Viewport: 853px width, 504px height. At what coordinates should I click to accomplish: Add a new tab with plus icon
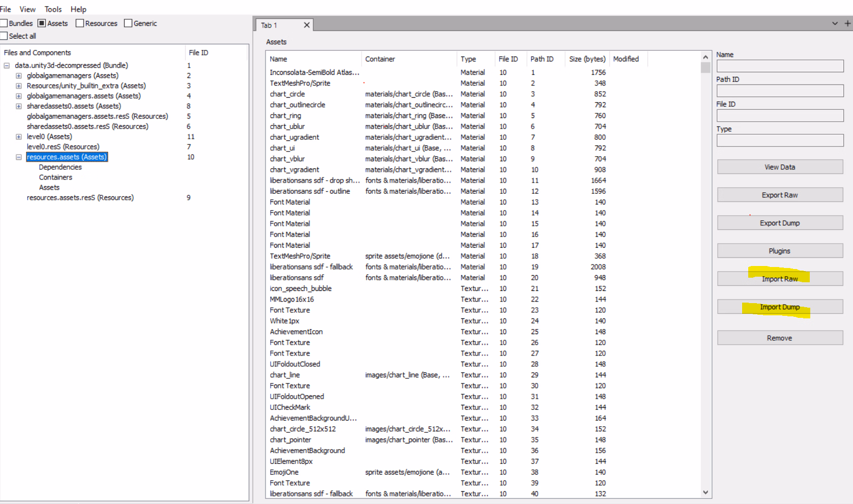tap(847, 23)
